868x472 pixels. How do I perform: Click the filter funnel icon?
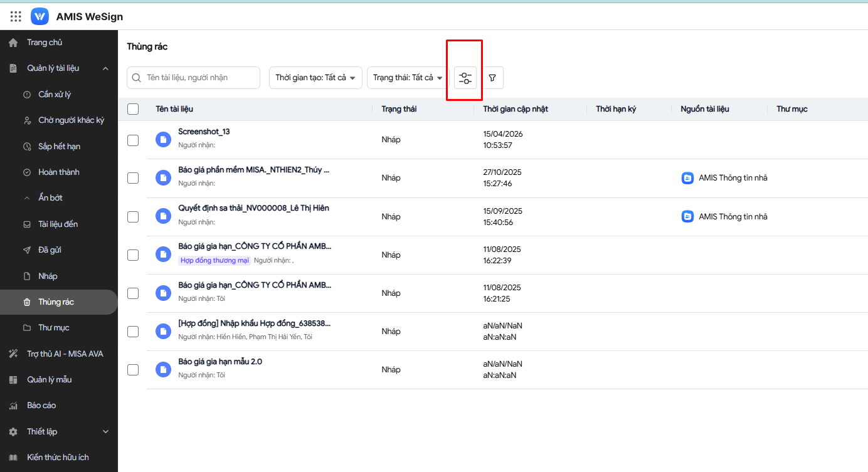492,78
